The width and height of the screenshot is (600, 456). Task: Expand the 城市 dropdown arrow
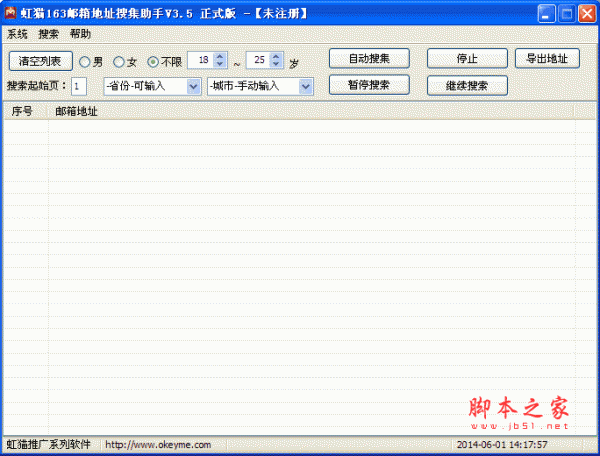[x=305, y=86]
